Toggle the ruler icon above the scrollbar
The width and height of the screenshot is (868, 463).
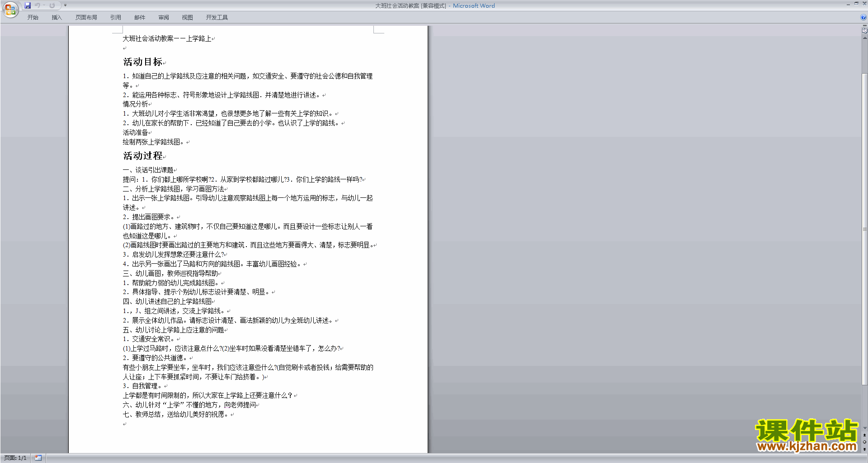864,31
